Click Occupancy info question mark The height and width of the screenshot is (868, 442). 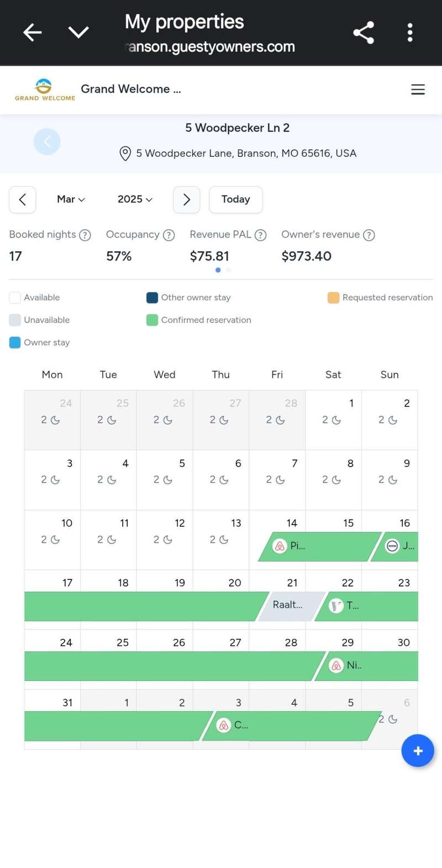[x=169, y=235]
